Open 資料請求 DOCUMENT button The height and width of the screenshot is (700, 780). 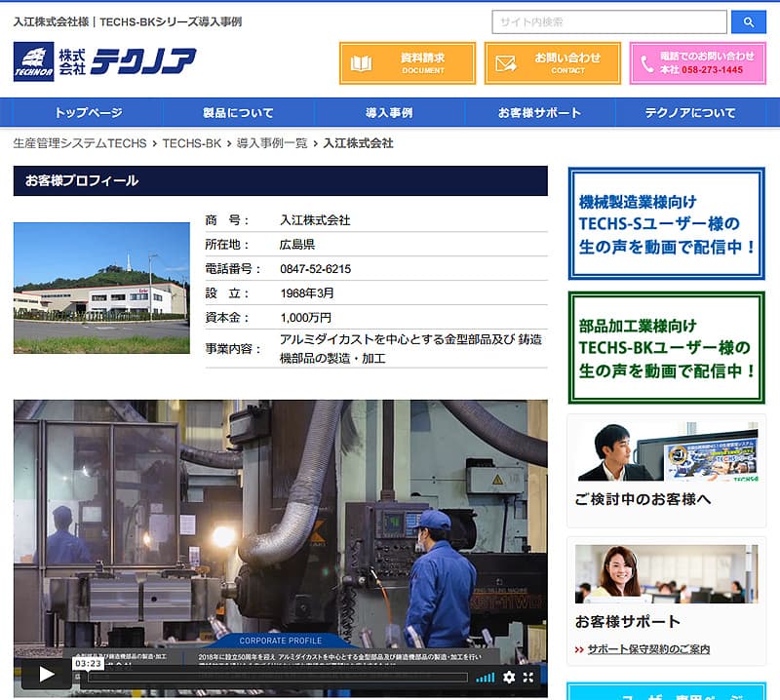click(408, 63)
